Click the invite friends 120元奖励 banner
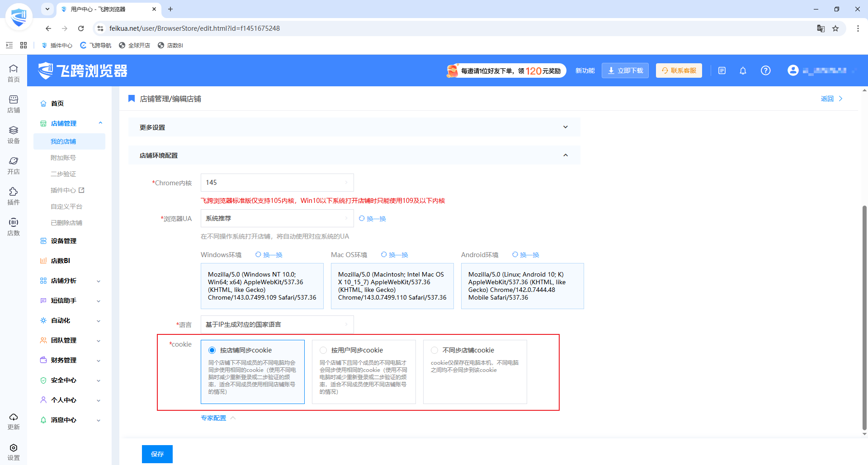Image resolution: width=868 pixels, height=465 pixels. coord(506,70)
